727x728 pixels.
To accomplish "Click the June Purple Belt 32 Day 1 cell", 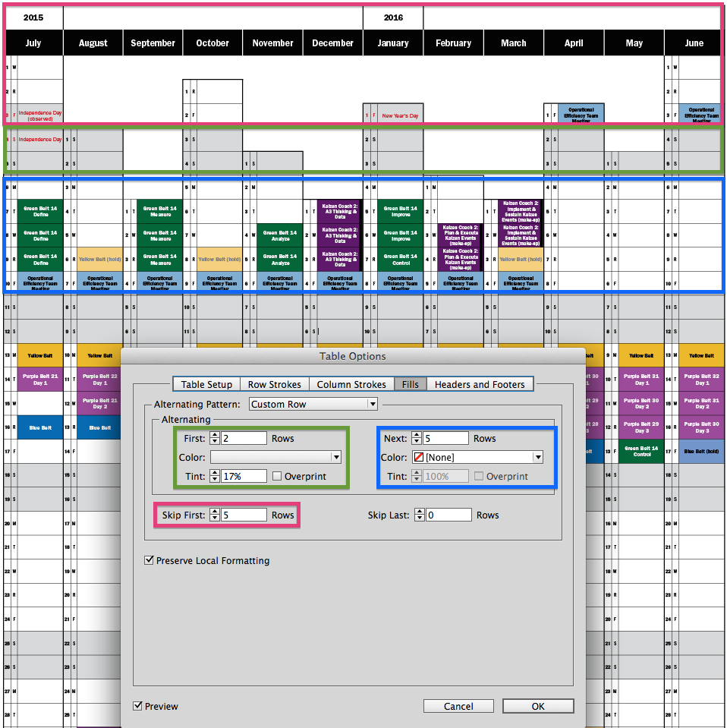I will pyautogui.click(x=701, y=380).
